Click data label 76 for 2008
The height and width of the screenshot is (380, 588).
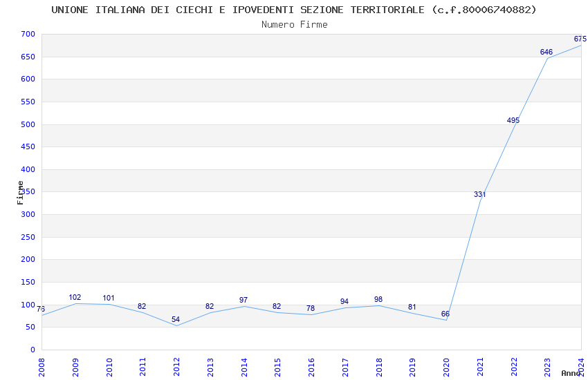[x=41, y=309]
